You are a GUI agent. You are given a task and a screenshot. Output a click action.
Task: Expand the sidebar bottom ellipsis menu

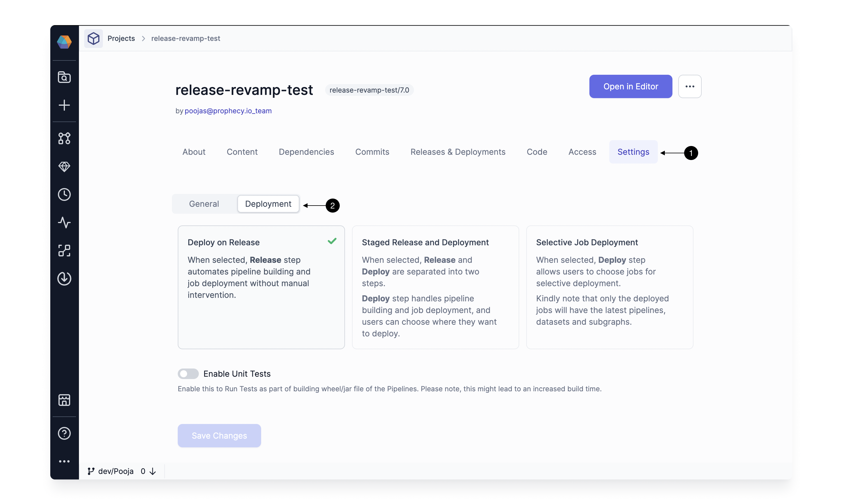(x=64, y=461)
